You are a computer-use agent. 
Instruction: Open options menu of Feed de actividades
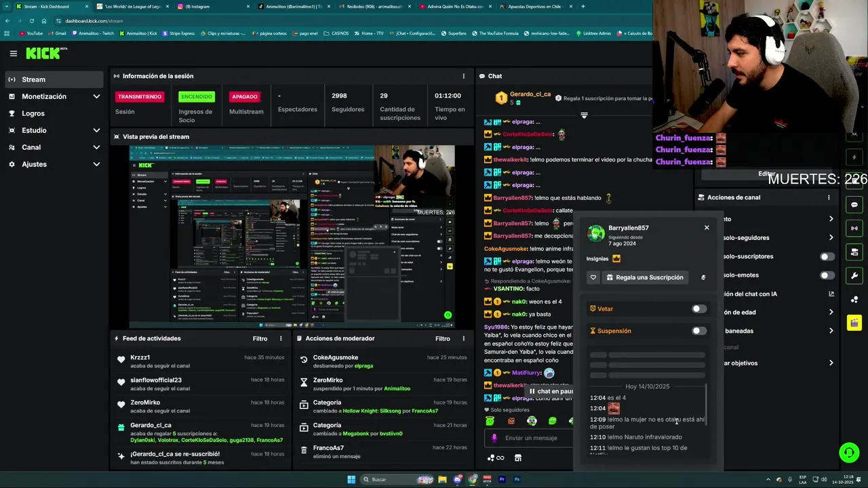[281, 338]
